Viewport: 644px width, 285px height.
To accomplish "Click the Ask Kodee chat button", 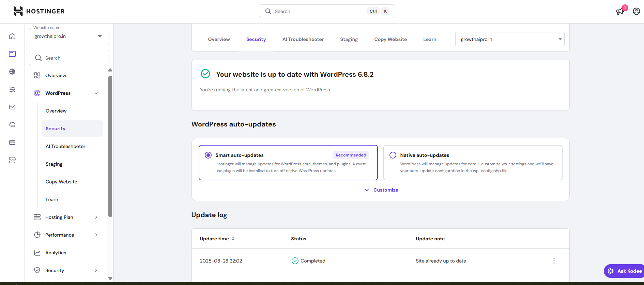I will pos(624,271).
